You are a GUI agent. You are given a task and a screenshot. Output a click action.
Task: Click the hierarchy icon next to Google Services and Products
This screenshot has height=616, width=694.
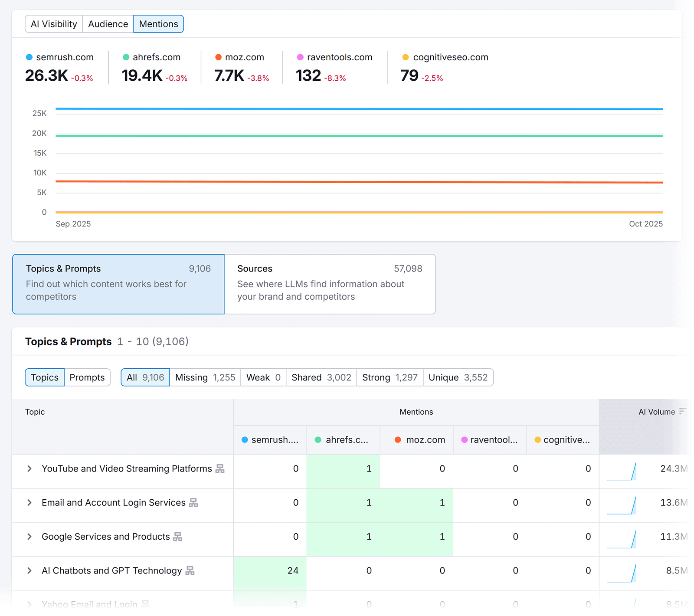pos(179,537)
